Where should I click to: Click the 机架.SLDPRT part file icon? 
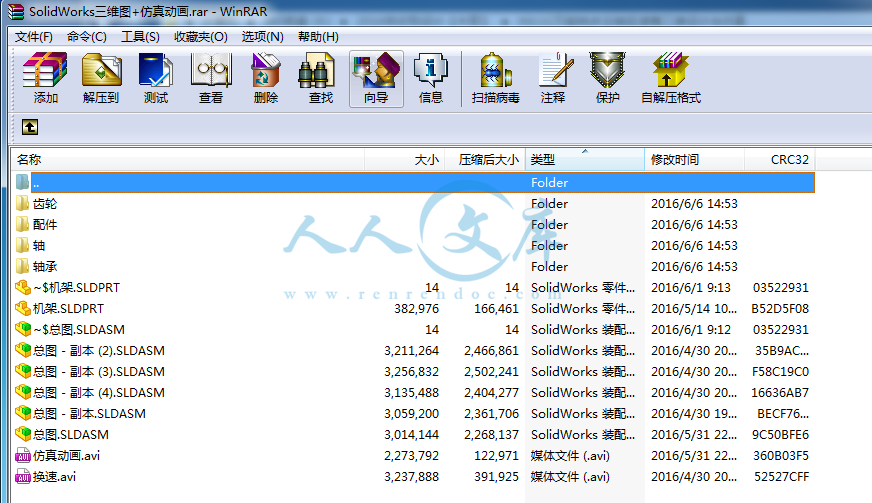click(x=23, y=308)
